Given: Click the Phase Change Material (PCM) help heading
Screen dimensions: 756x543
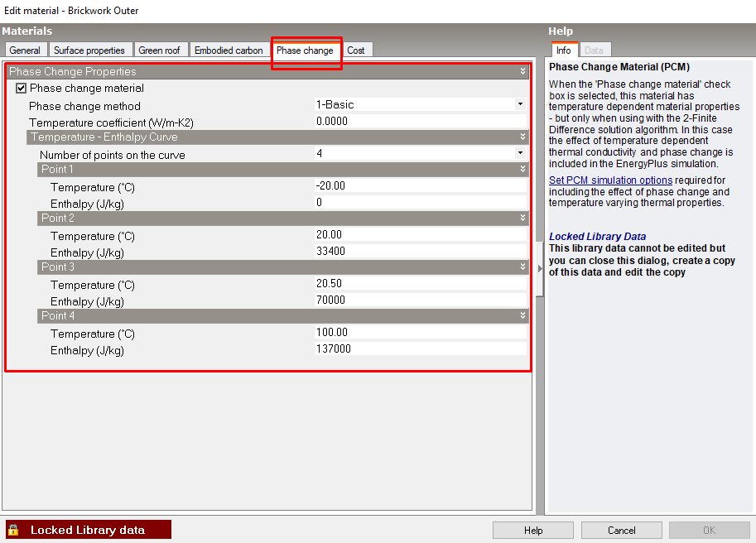Looking at the screenshot, I should click(x=619, y=67).
